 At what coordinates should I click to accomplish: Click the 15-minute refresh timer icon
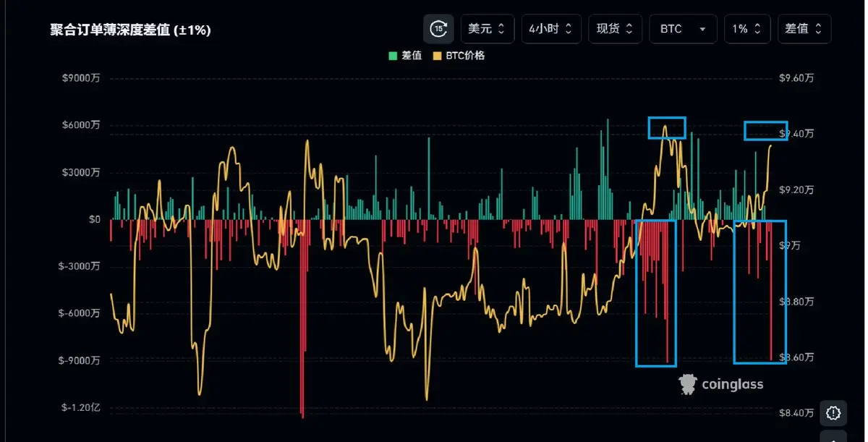pos(438,29)
